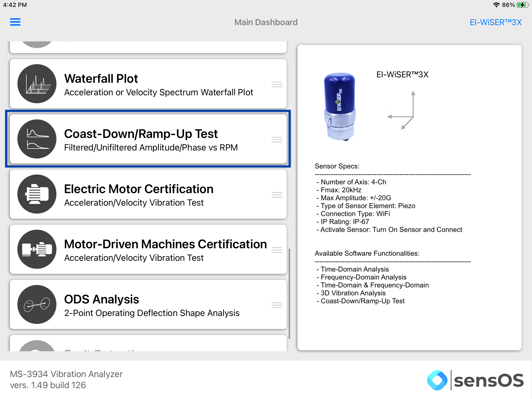Click 'MS-3934 Vibration Analyzer' footer text
This screenshot has height=399, width=532.
click(x=66, y=374)
